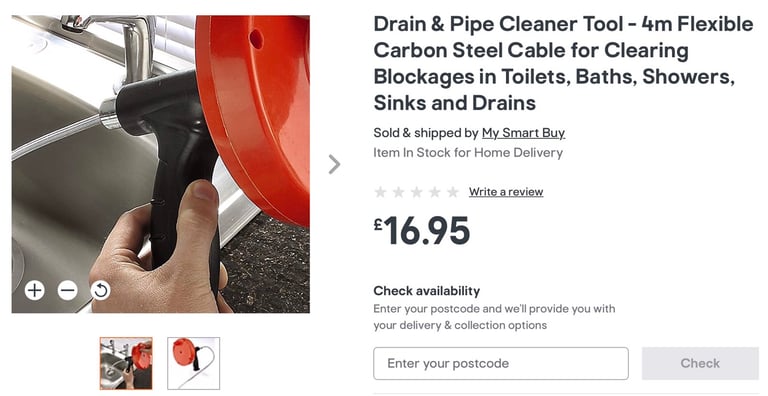Screen dimensions: 768x396
Task: Click the main product photo
Action: 161,164
